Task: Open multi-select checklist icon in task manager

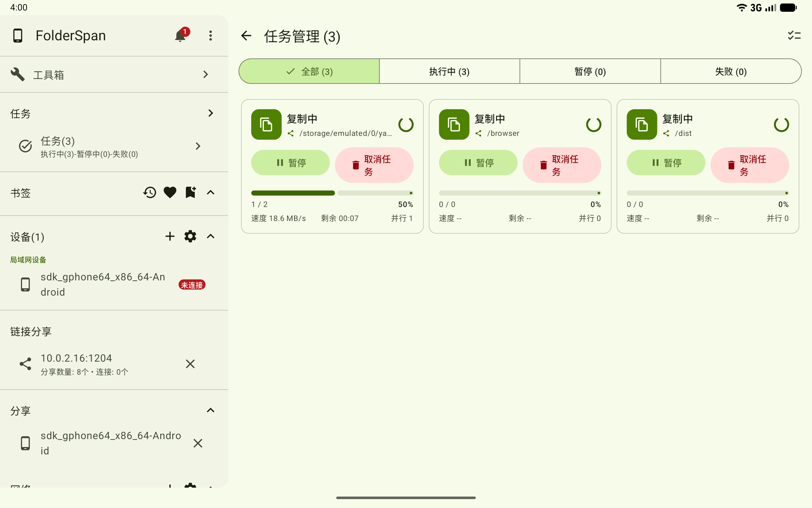Action: tap(794, 36)
